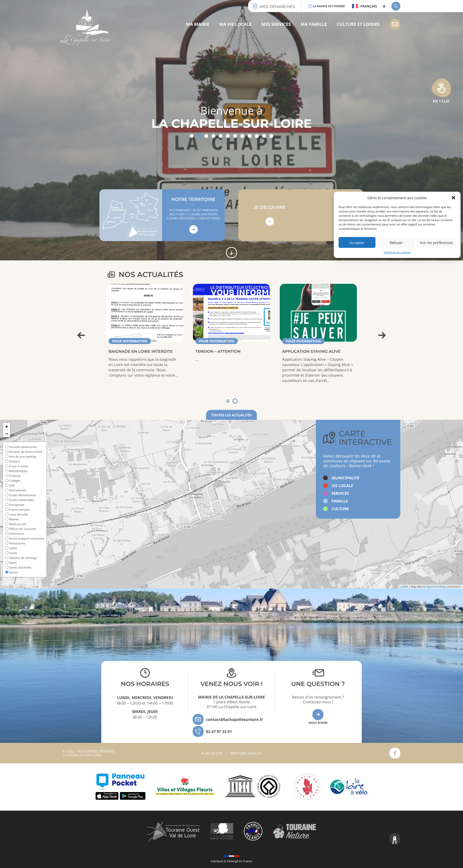Click the envelope contact icon in header
Screen dimensions: 463x868
pos(395,24)
